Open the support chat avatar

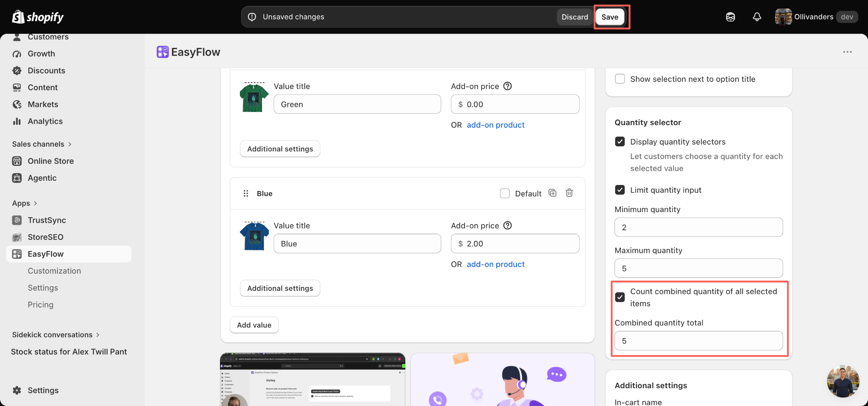(x=843, y=381)
